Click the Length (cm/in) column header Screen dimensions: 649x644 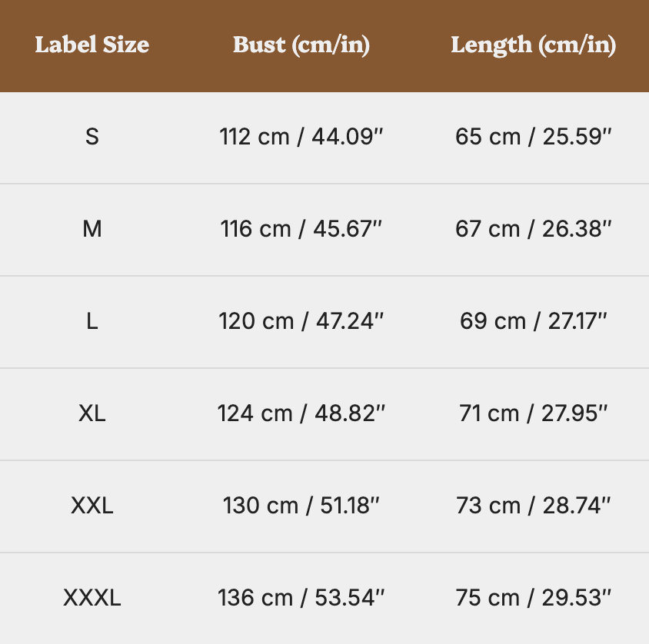tap(533, 45)
